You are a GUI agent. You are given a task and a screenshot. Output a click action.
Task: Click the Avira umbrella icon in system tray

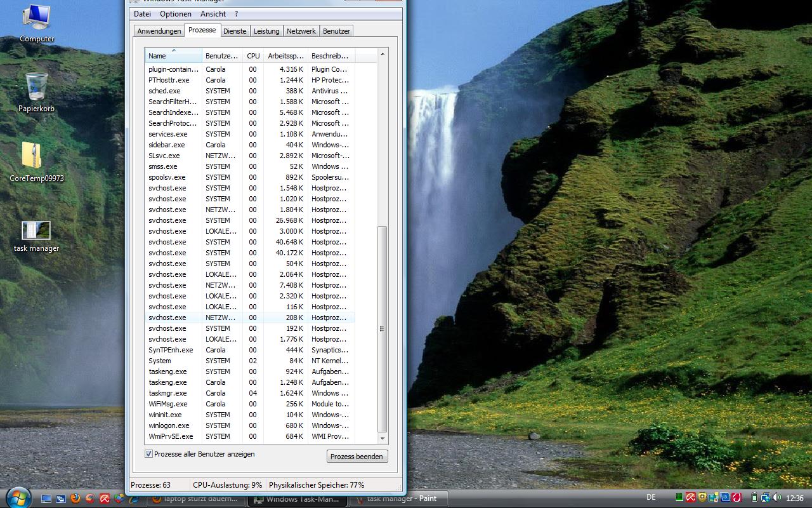tap(691, 498)
